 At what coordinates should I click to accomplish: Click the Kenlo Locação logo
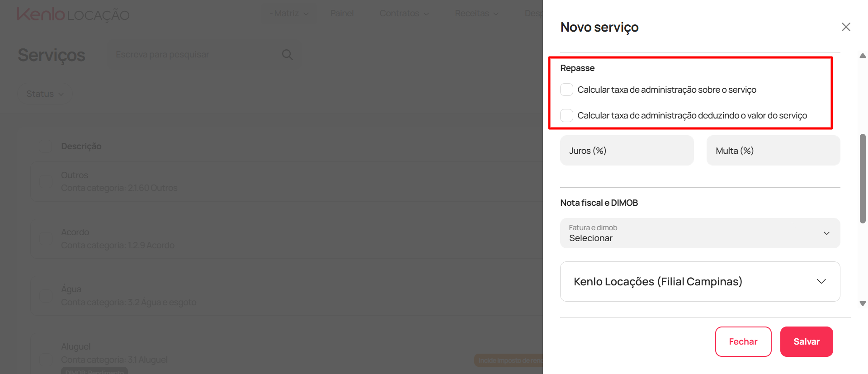[x=73, y=14]
